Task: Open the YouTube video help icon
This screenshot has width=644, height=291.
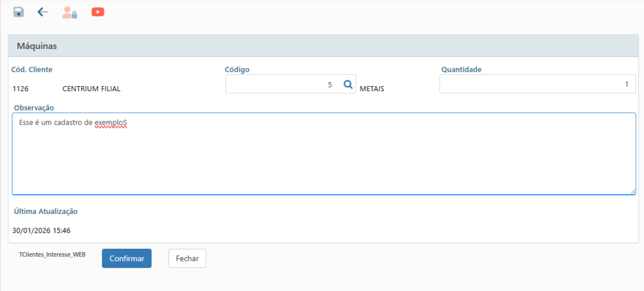Action: 97,12
